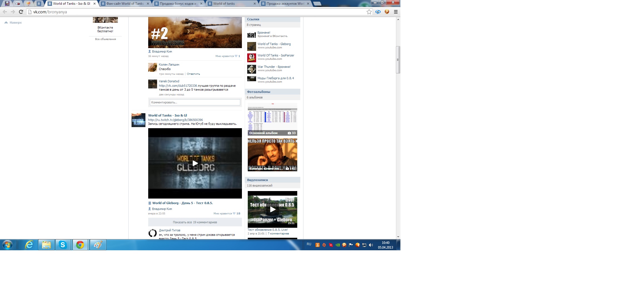644x302 pixels.
Task: Switch to the Продажа аккаунтов tab
Action: (x=286, y=4)
